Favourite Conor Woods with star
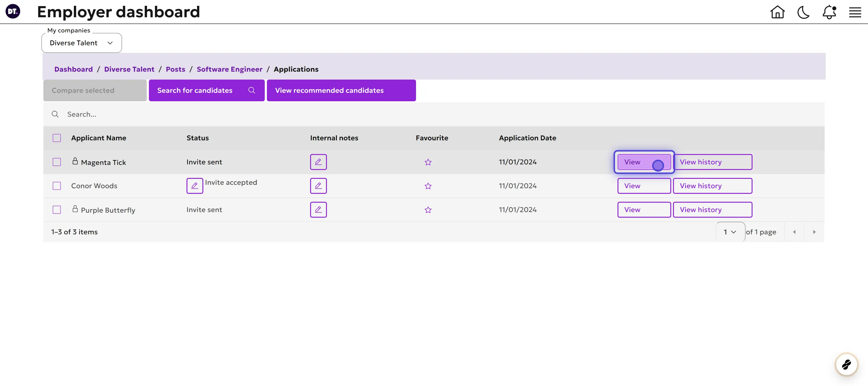Screen dimensions: 868x386 tap(428, 186)
